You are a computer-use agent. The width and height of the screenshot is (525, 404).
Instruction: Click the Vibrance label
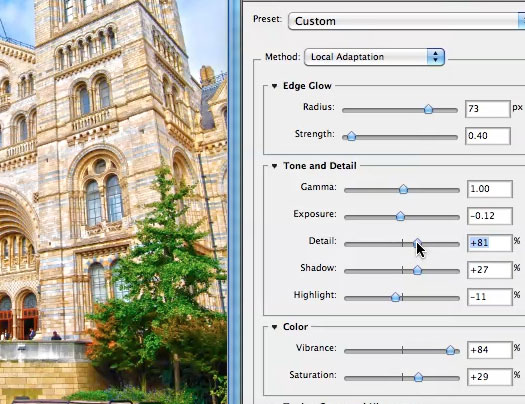click(x=316, y=348)
